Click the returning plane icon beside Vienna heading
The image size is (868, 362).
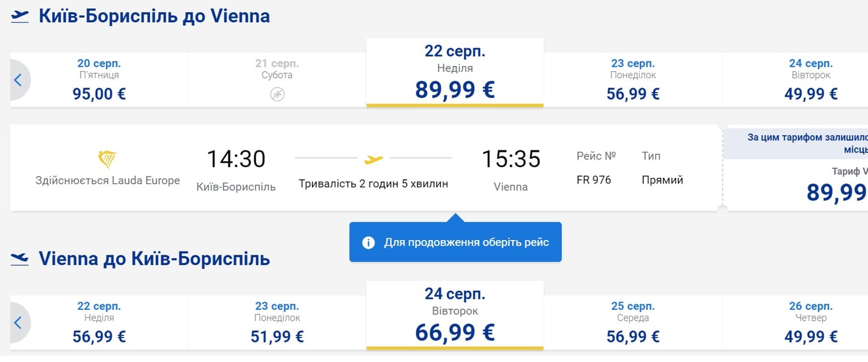click(20, 258)
